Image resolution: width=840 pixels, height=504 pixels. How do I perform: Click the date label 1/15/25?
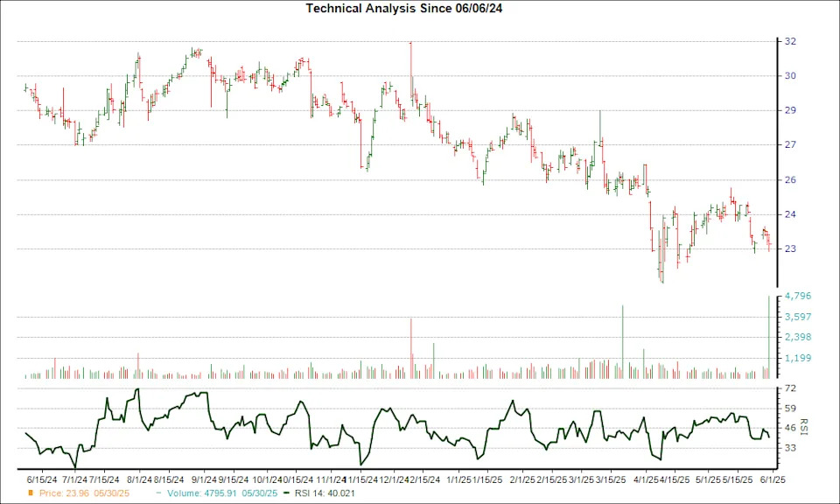pyautogui.click(x=487, y=479)
